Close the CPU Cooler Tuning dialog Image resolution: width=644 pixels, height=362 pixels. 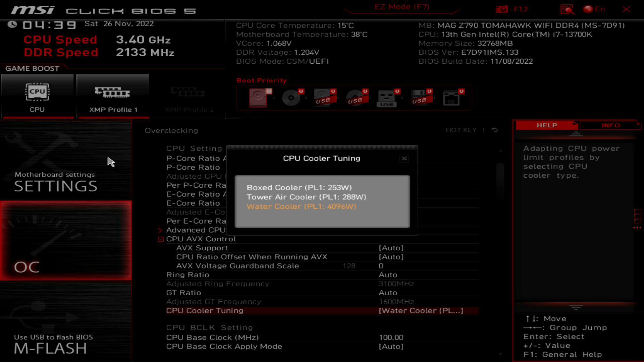coord(404,159)
